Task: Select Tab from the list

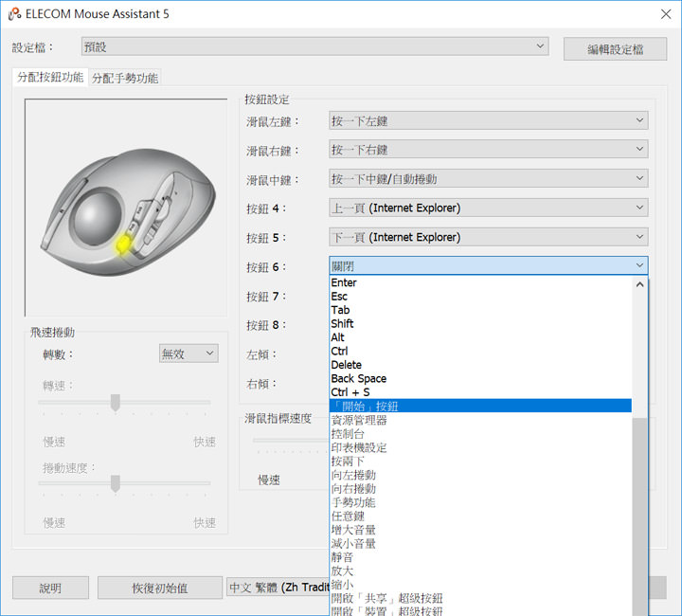Action: click(x=480, y=310)
